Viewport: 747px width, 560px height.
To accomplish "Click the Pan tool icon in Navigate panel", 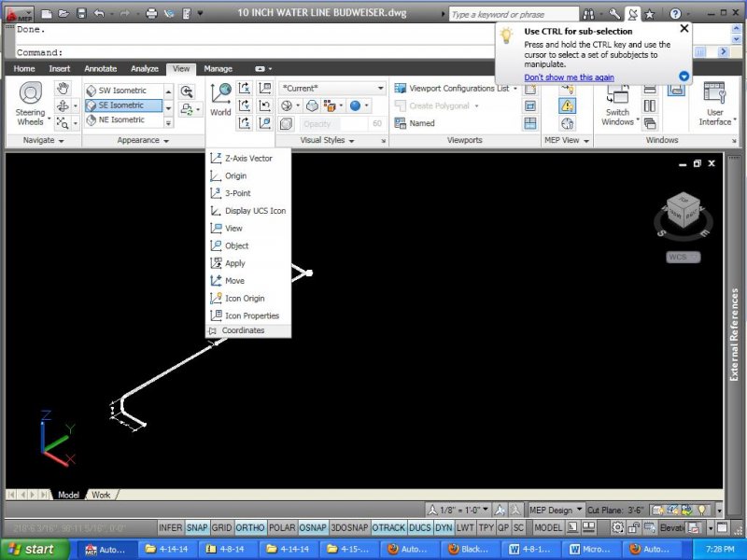I will 62,87.
